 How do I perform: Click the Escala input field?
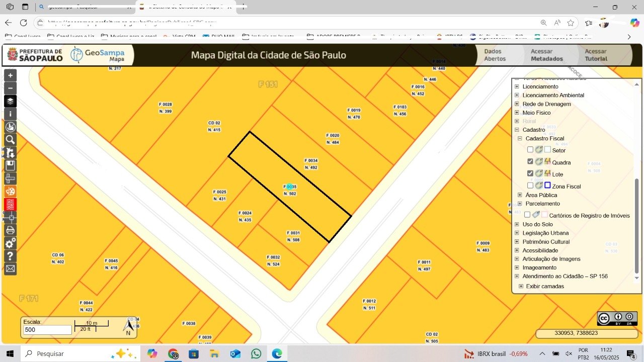pyautogui.click(x=47, y=330)
